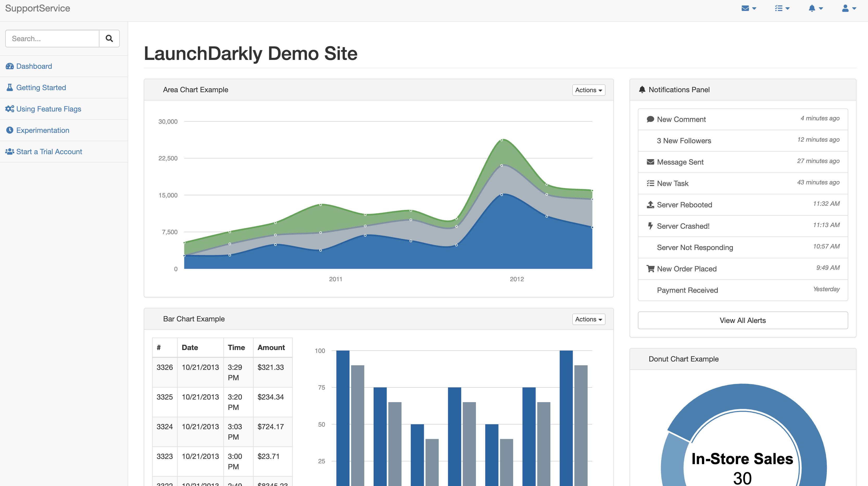Viewport: 868px width, 486px height.
Task: Select table cell 3323
Action: click(x=165, y=462)
